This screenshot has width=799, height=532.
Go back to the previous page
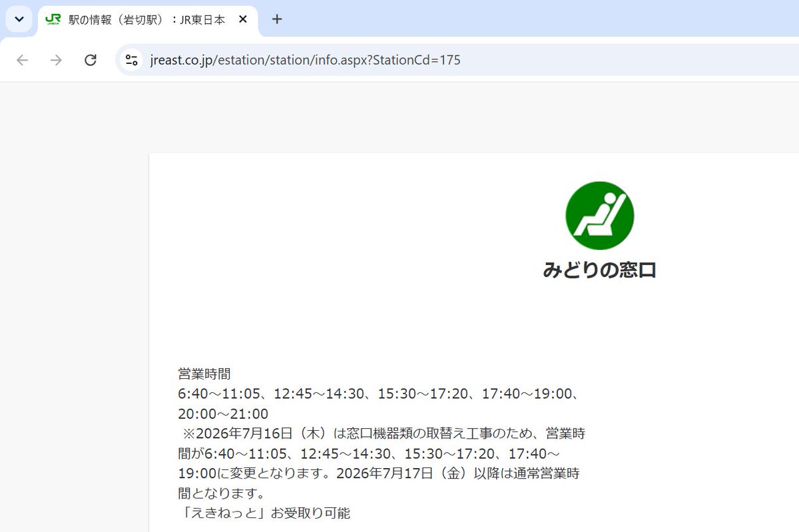pyautogui.click(x=23, y=60)
